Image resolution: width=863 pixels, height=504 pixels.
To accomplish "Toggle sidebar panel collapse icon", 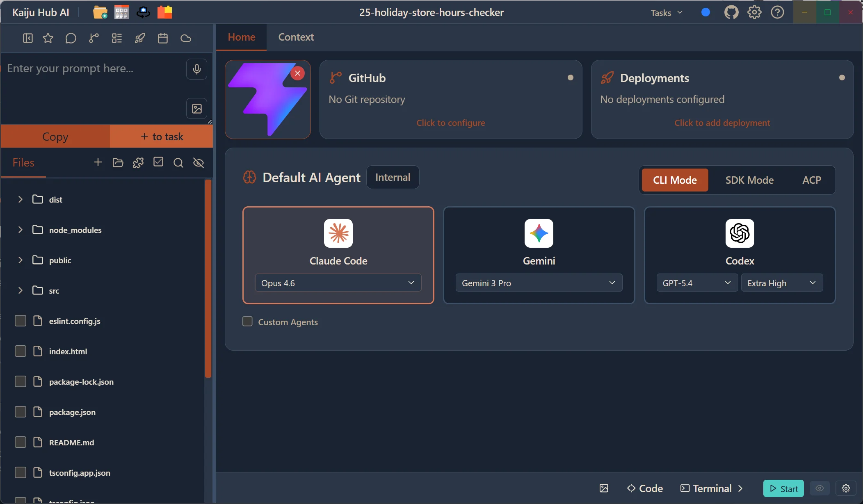I will pyautogui.click(x=27, y=38).
